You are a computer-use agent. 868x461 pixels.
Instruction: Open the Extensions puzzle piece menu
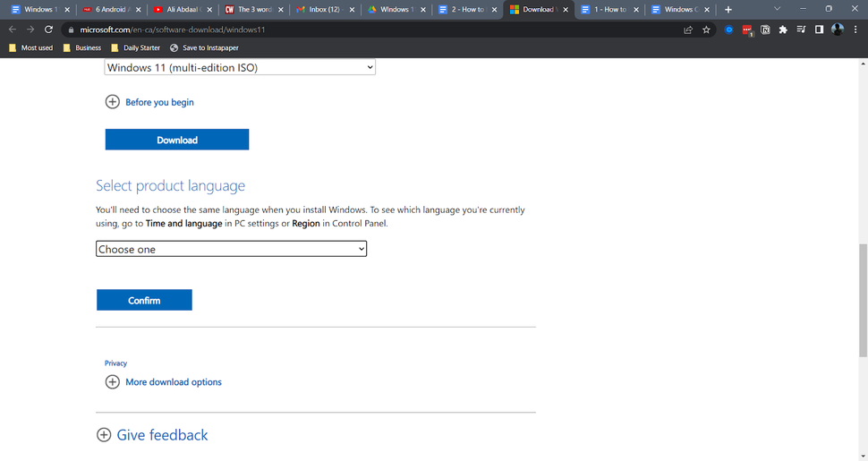(783, 30)
